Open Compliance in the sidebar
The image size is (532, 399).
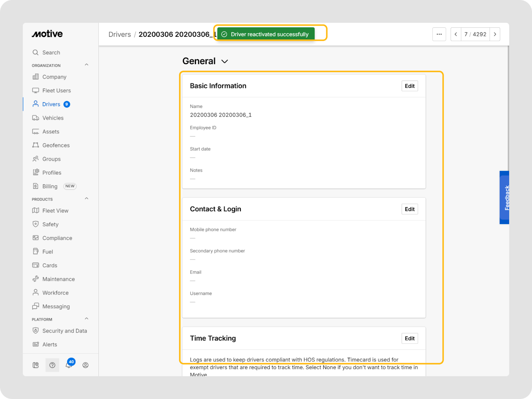click(x=57, y=238)
